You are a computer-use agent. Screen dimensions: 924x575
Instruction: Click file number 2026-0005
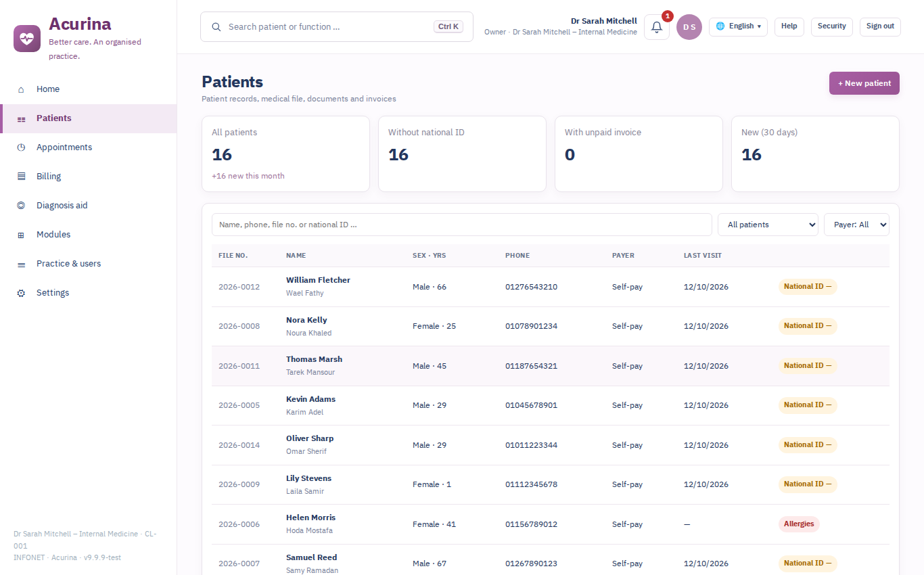click(239, 405)
